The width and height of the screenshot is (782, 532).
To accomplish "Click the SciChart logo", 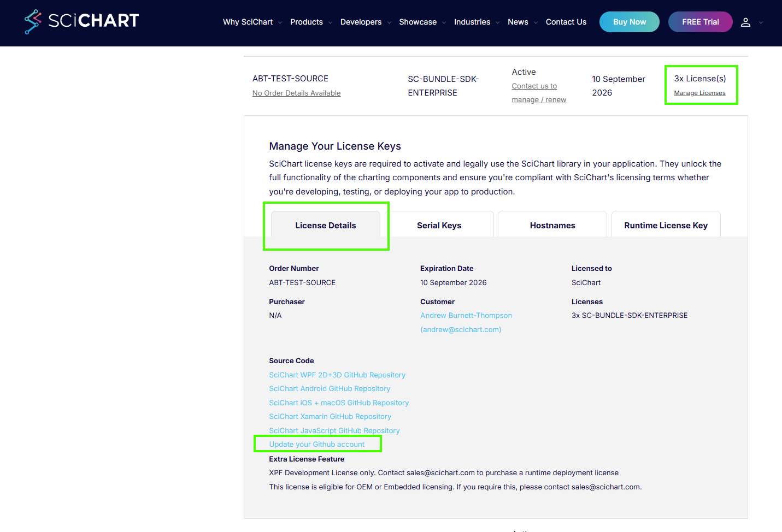I will 81,21.
